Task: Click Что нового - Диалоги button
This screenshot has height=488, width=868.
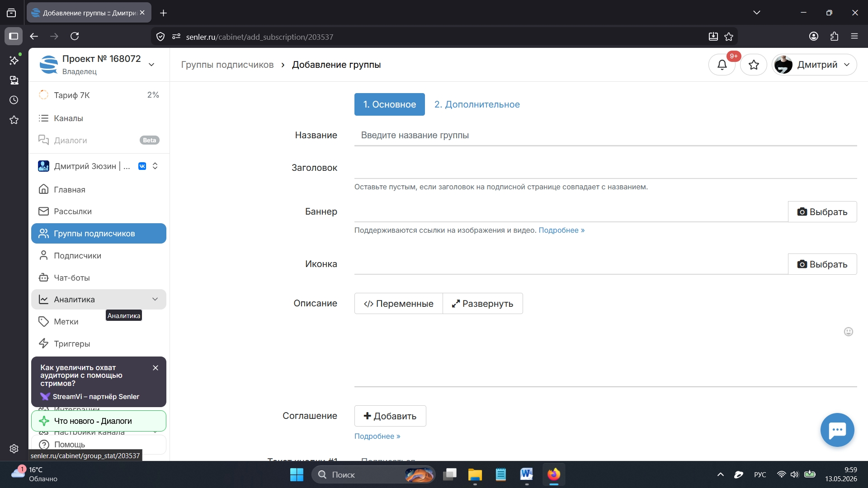Action: (x=99, y=421)
